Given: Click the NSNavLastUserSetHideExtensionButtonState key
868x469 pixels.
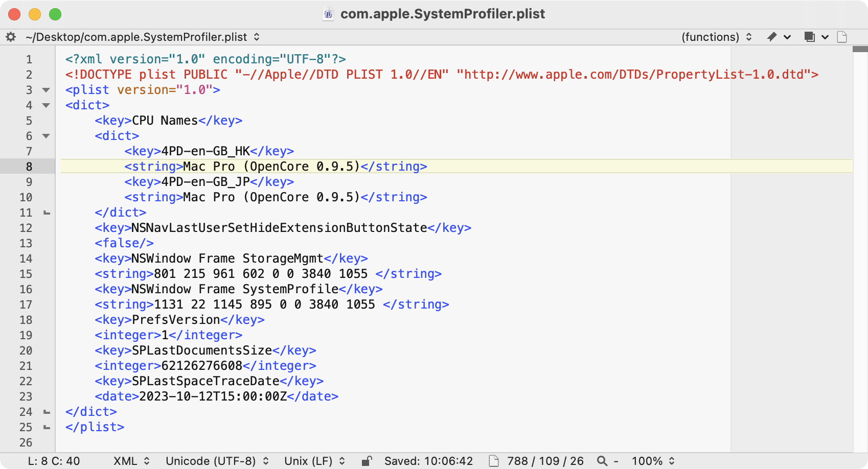Looking at the screenshot, I should point(283,228).
